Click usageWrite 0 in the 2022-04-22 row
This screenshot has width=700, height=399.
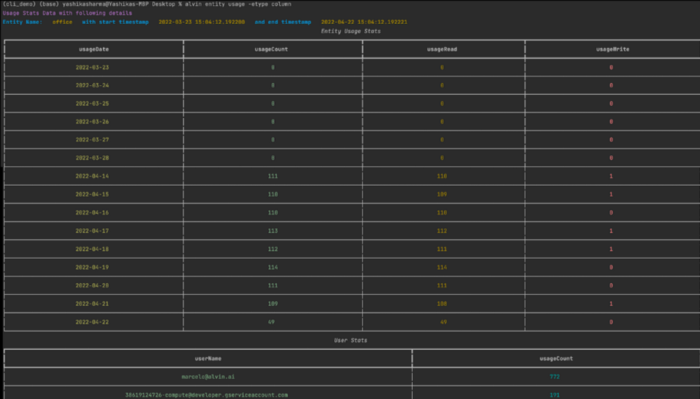click(x=611, y=322)
